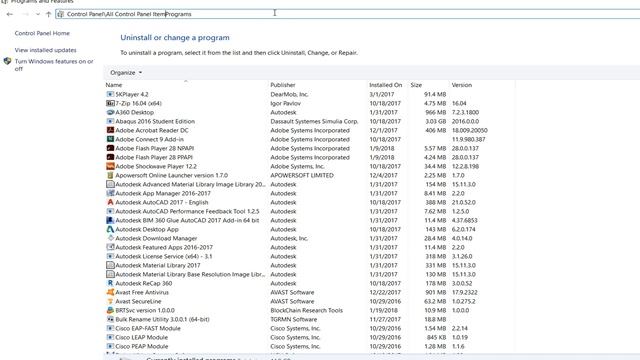
Task: Click the A360 Desktop icon
Action: point(110,112)
